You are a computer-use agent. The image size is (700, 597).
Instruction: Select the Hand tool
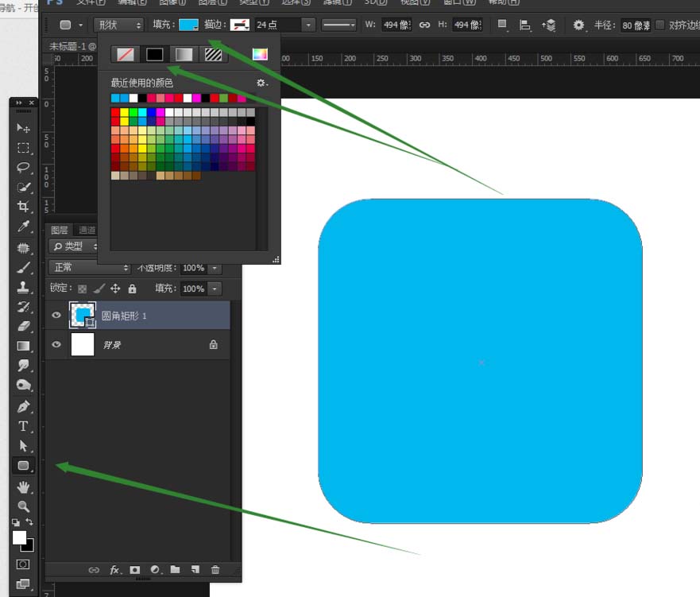pyautogui.click(x=23, y=487)
